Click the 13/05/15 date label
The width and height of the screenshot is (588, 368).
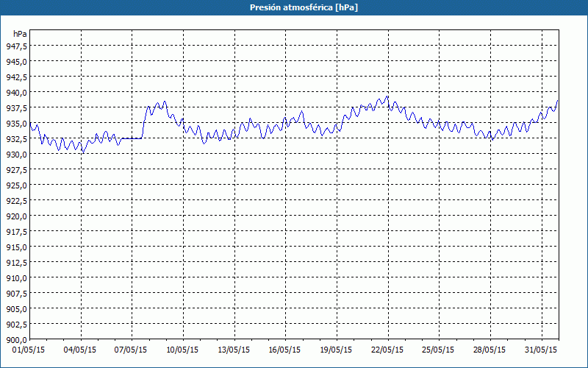point(234,350)
